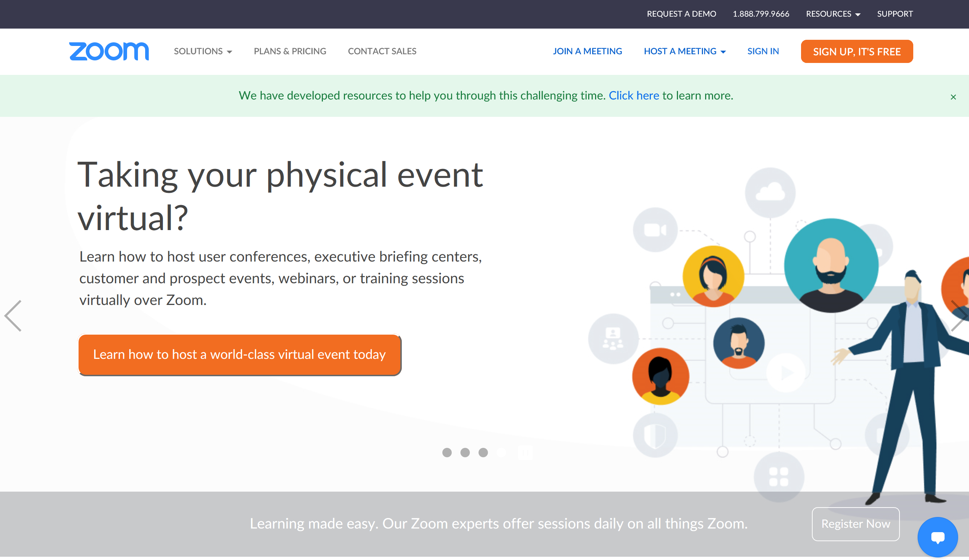
Task: Select the first carousel dot
Action: (447, 453)
